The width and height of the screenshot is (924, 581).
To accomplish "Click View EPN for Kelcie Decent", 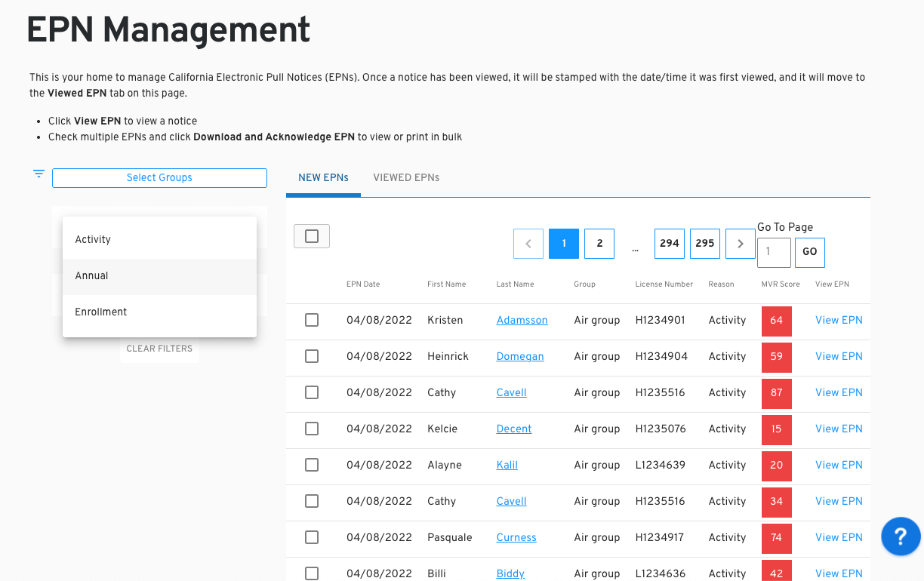I will click(x=839, y=429).
